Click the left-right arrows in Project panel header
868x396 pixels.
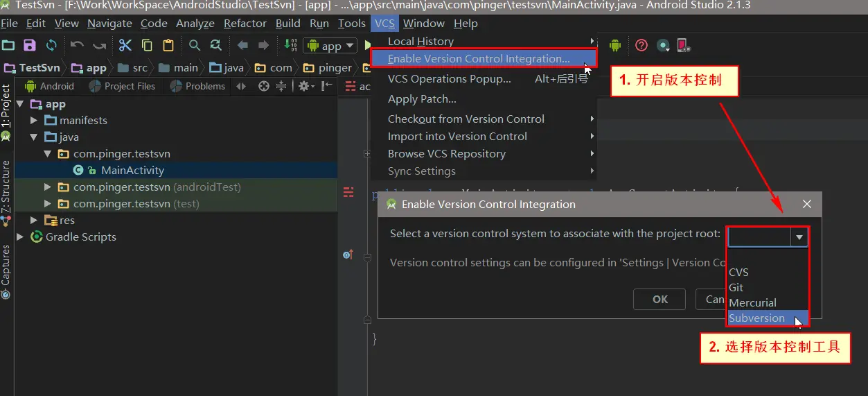click(x=241, y=86)
